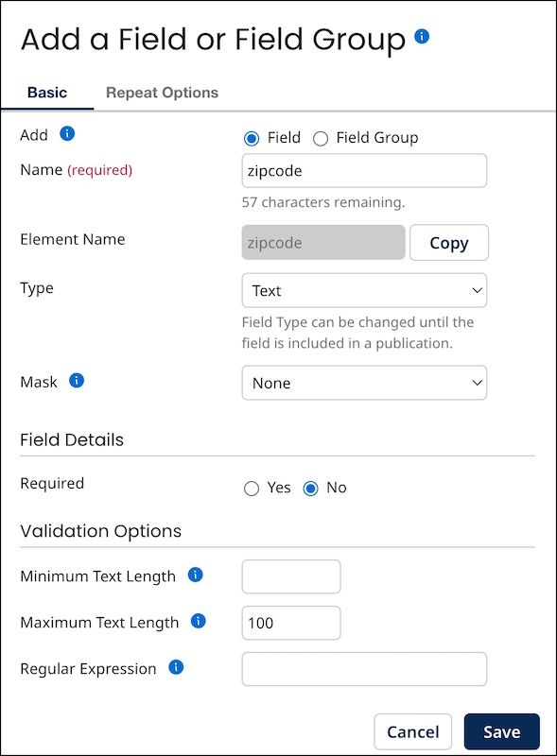This screenshot has height=756, width=557.
Task: Copy the Element Name value
Action: coord(449,243)
